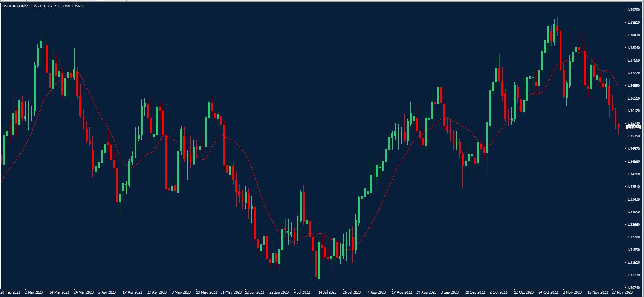Click the 3 Nov 2023 time axis label

(x=573, y=292)
